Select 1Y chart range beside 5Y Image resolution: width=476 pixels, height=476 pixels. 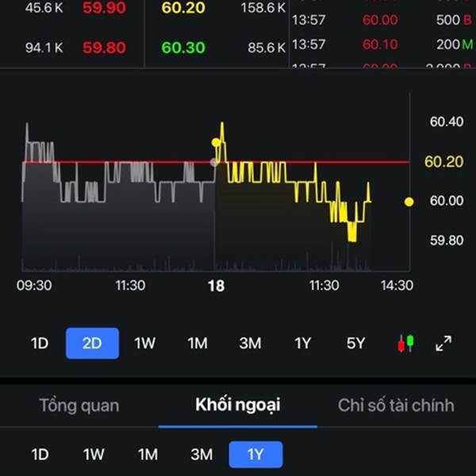[302, 344]
